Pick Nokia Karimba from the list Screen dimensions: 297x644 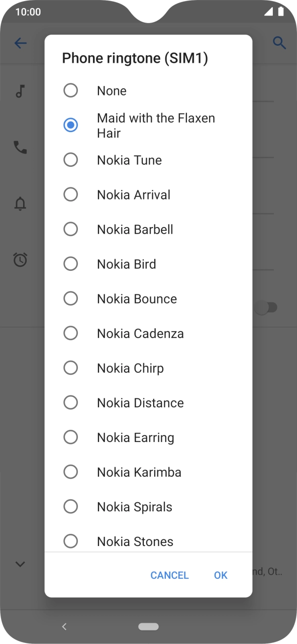coord(148,472)
